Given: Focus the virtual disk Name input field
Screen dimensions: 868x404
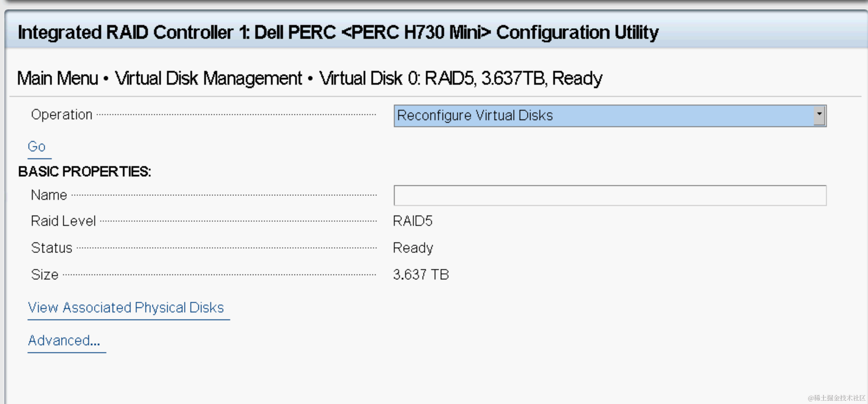Looking at the screenshot, I should click(610, 195).
